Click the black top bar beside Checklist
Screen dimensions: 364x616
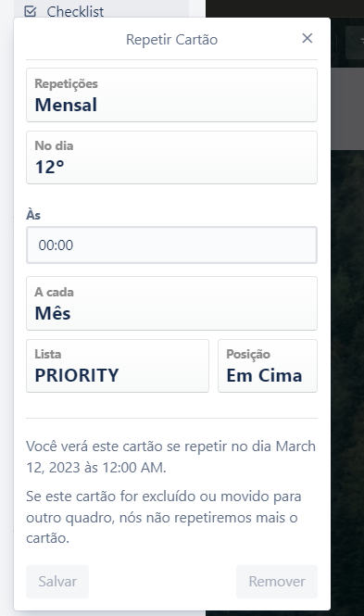click(x=284, y=8)
